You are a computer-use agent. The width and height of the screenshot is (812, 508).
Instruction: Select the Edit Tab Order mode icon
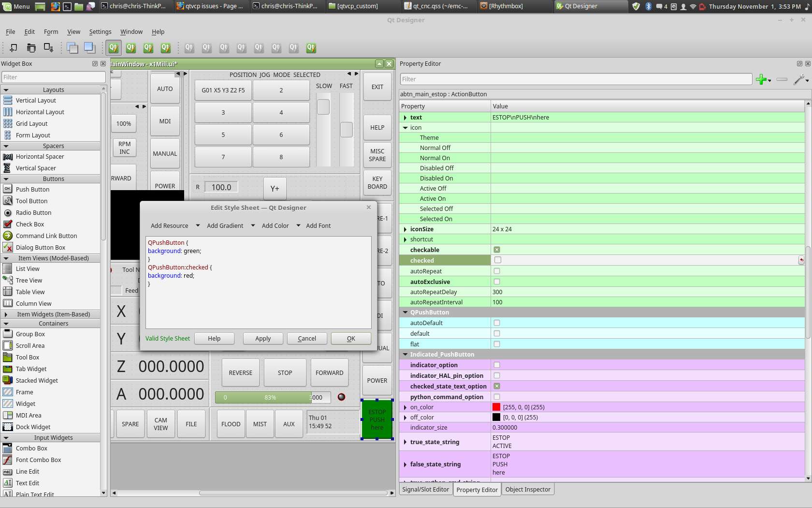point(165,47)
